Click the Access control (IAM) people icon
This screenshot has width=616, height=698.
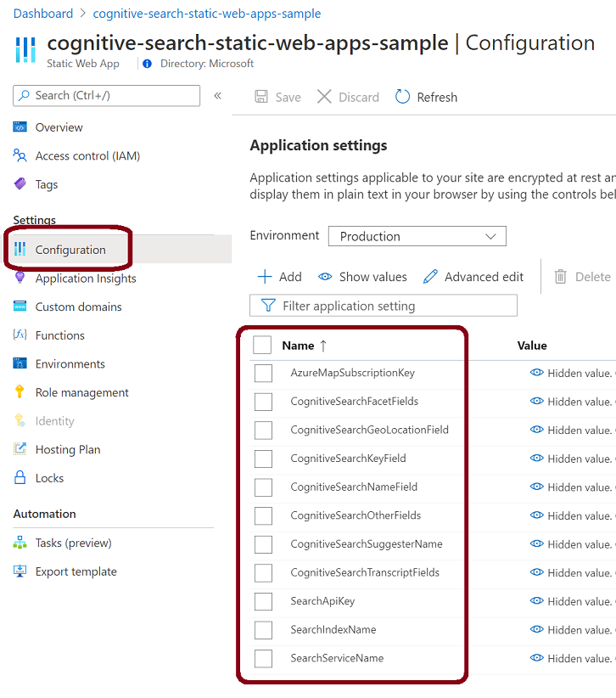pos(20,155)
